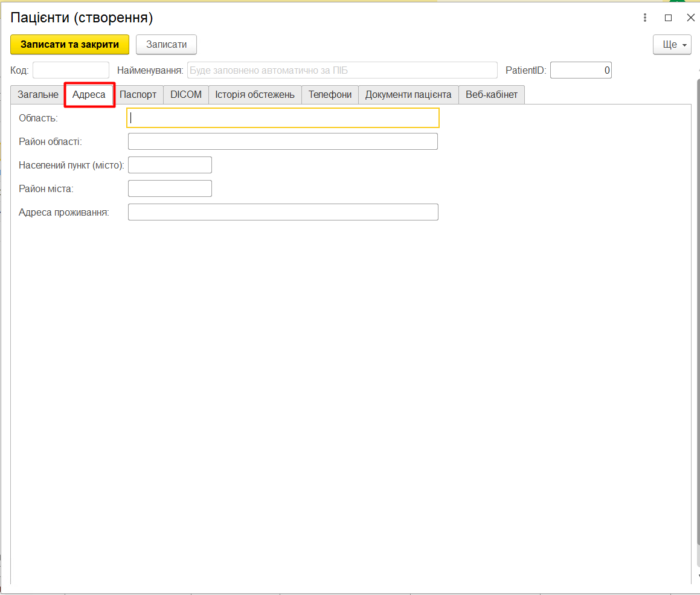This screenshot has height=595, width=700.
Task: Open the 'Веб-кабінет' tab
Action: [491, 95]
